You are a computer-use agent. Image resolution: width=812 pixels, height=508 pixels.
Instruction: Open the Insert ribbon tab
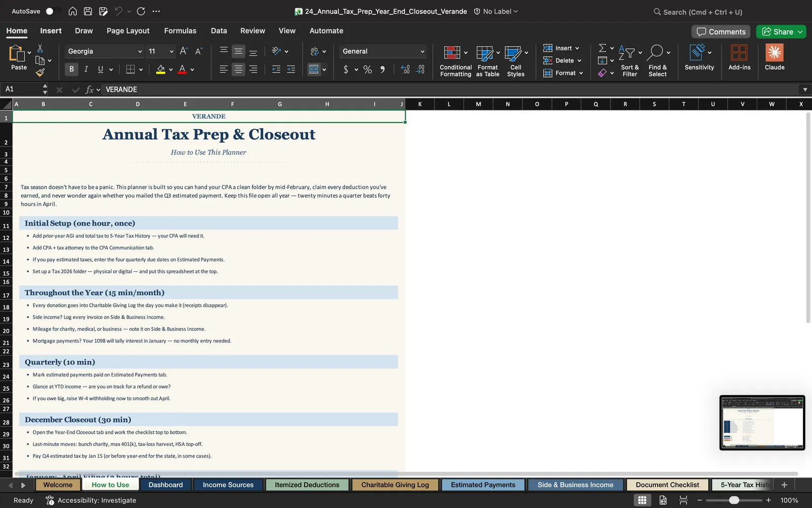pos(51,31)
